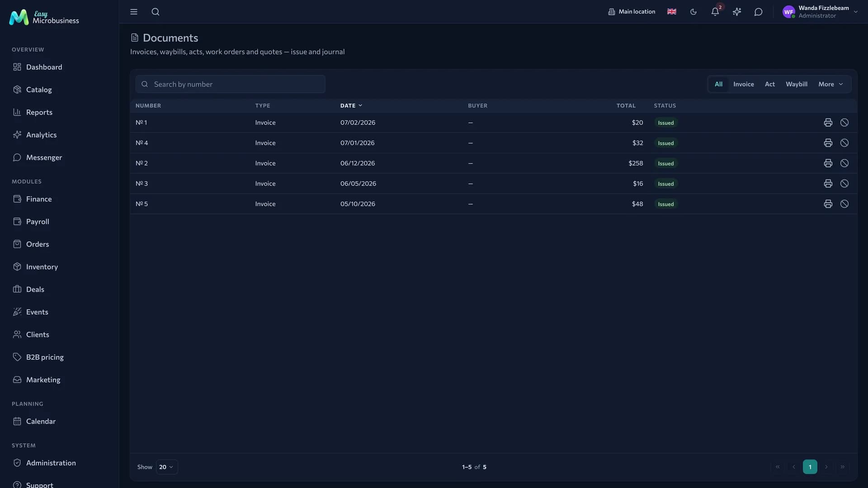Go to last page arrow
The width and height of the screenshot is (868, 488).
click(x=843, y=467)
